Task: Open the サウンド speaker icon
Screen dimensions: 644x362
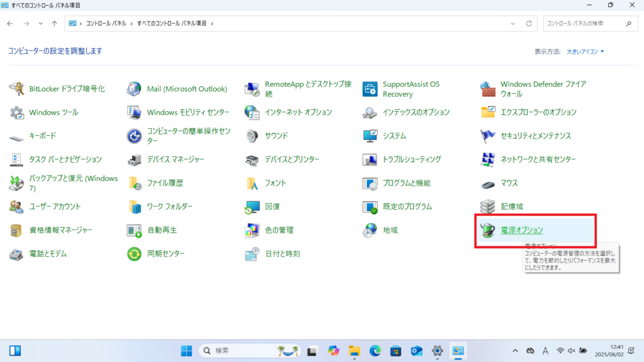Action: tap(252, 136)
